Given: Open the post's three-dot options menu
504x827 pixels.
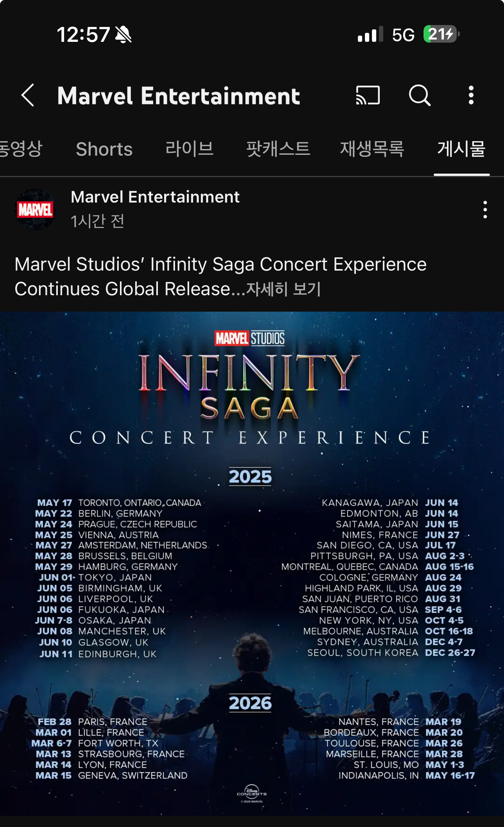Looking at the screenshot, I should (485, 210).
